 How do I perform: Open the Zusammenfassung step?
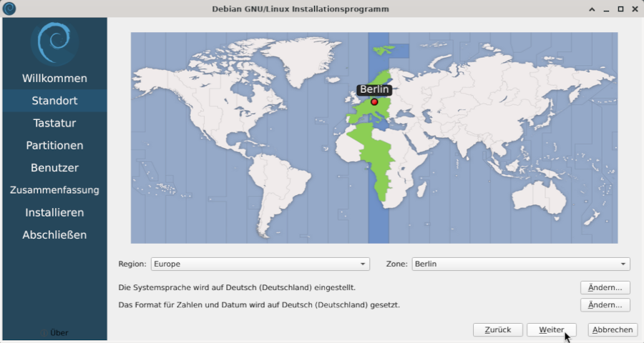(54, 190)
